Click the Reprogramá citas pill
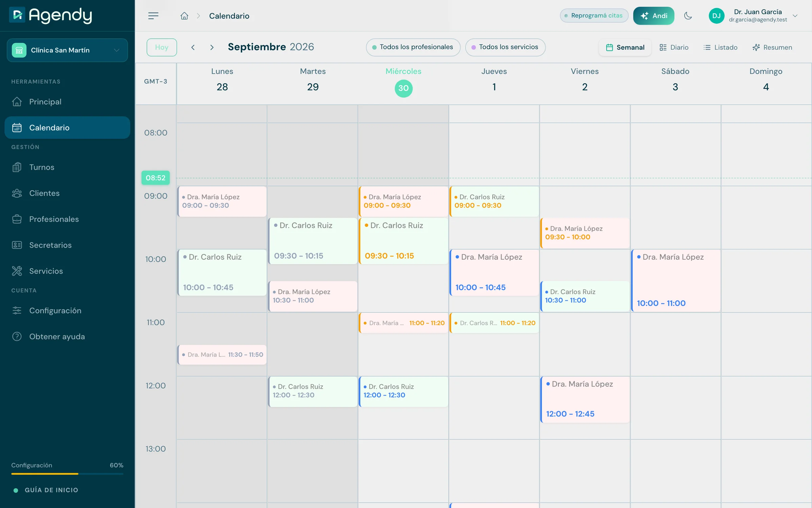 click(x=594, y=16)
